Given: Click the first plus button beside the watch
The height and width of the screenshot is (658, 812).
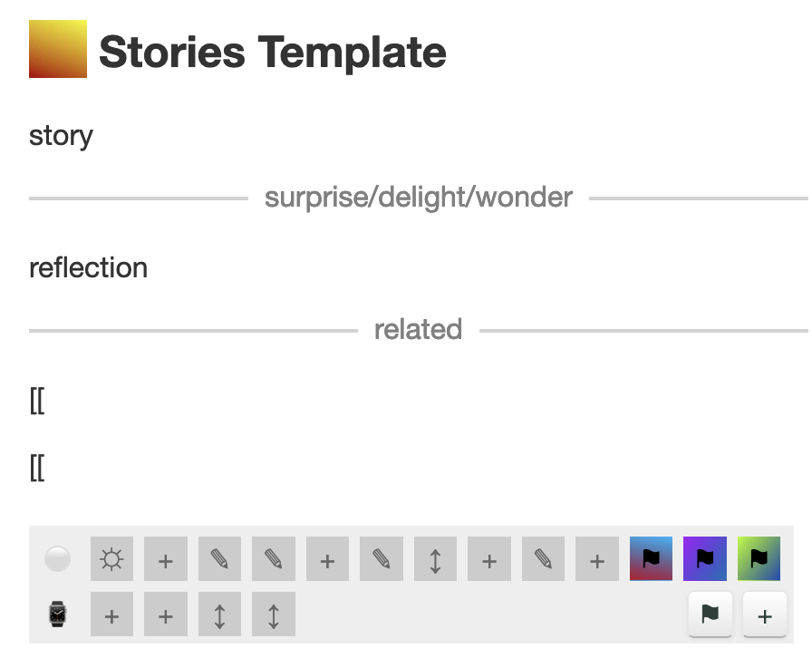Looking at the screenshot, I should coord(111,616).
